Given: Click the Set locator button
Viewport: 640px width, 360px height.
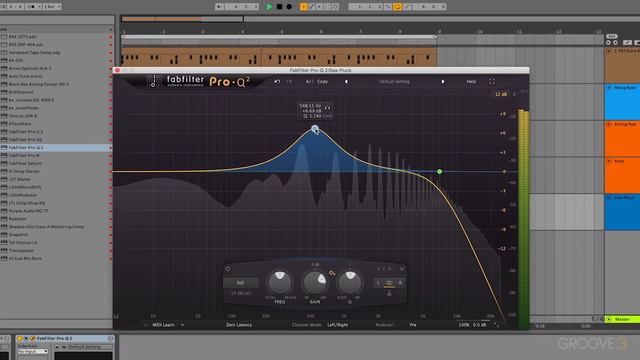Looking at the screenshot, I should point(611,37).
